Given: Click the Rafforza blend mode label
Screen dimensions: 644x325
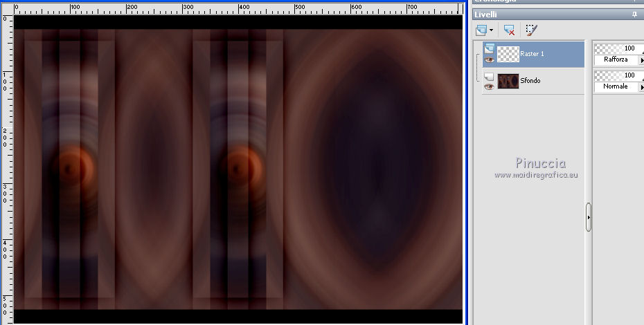Looking at the screenshot, I should (x=616, y=59).
